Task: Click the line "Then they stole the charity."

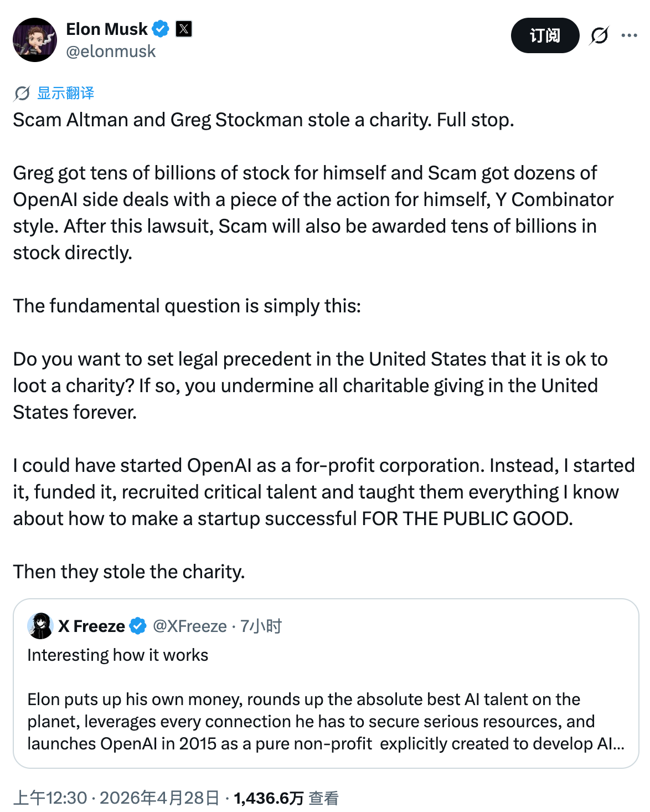Action: point(129,572)
